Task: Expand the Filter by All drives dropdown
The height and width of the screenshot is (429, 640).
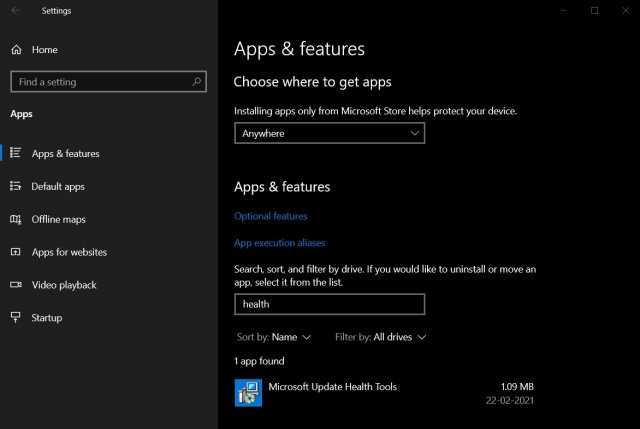Action: click(380, 337)
